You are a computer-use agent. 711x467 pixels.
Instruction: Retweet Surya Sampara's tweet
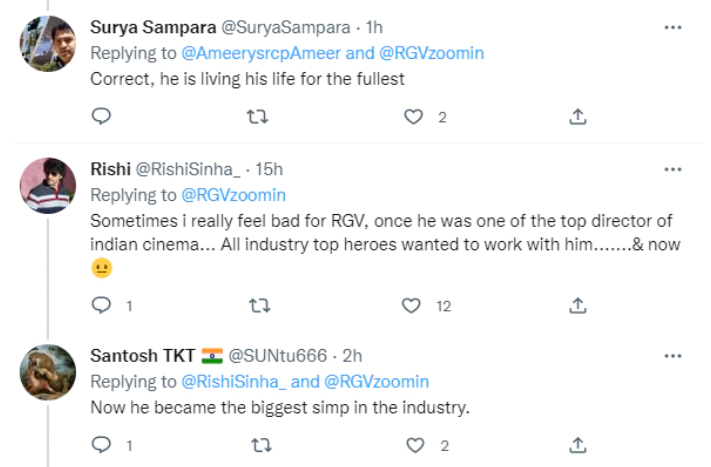(x=257, y=117)
